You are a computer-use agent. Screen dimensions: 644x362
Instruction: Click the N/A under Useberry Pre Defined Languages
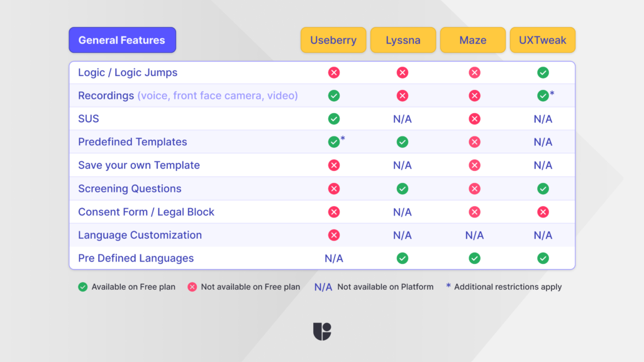[334, 258]
